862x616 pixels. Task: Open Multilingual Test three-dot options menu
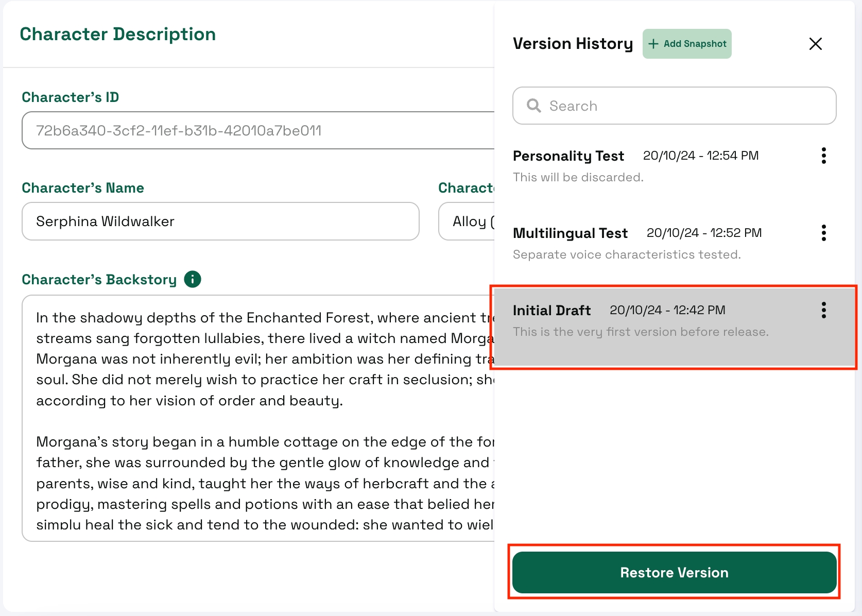(x=823, y=233)
